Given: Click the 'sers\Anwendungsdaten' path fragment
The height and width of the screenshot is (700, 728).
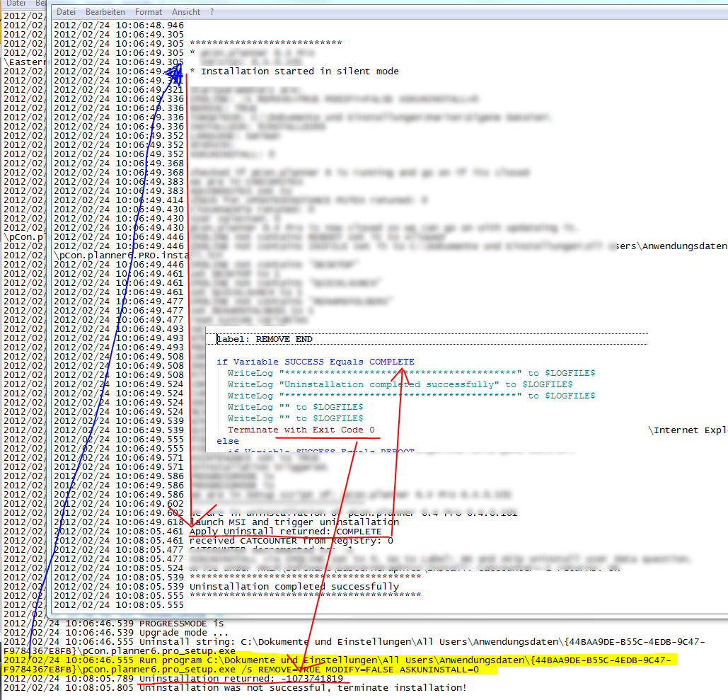Looking at the screenshot, I should (x=671, y=246).
